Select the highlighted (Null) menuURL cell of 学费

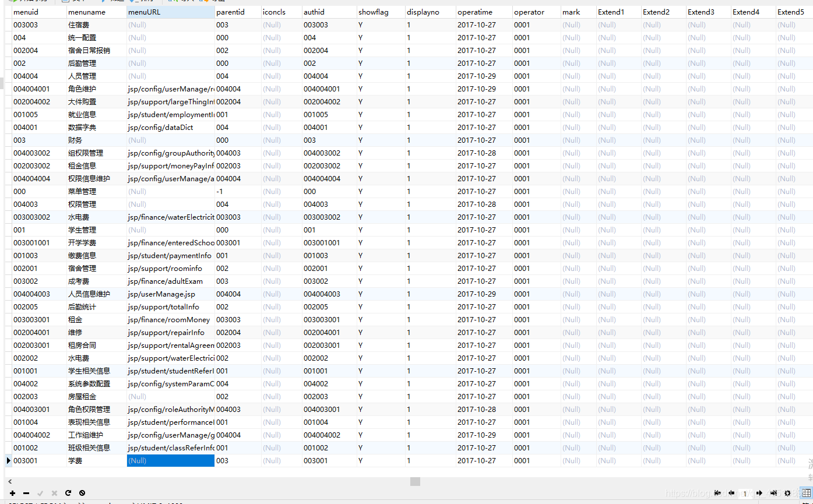(x=170, y=460)
